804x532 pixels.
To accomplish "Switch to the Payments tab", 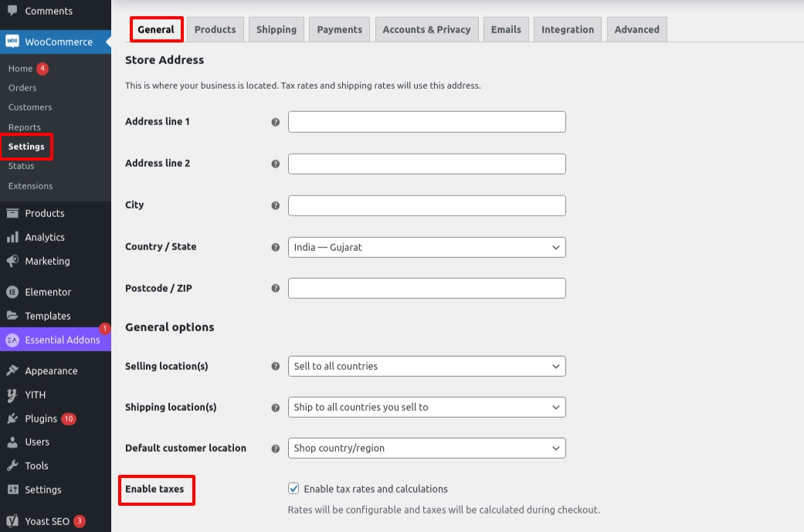I will 338,29.
